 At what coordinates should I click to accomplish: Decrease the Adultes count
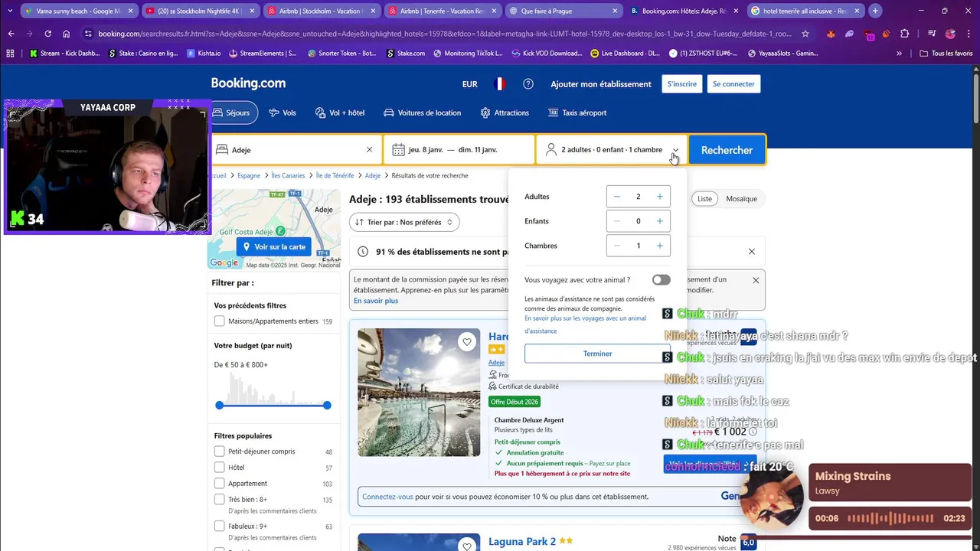coord(617,197)
